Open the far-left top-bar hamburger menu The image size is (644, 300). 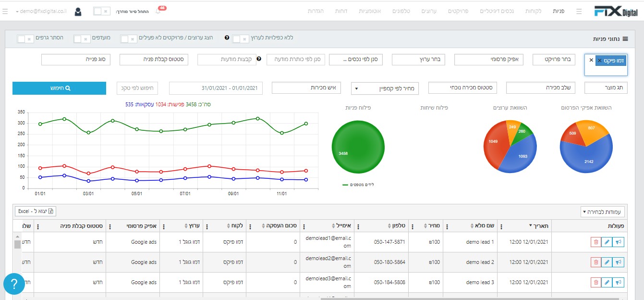coord(5,11)
